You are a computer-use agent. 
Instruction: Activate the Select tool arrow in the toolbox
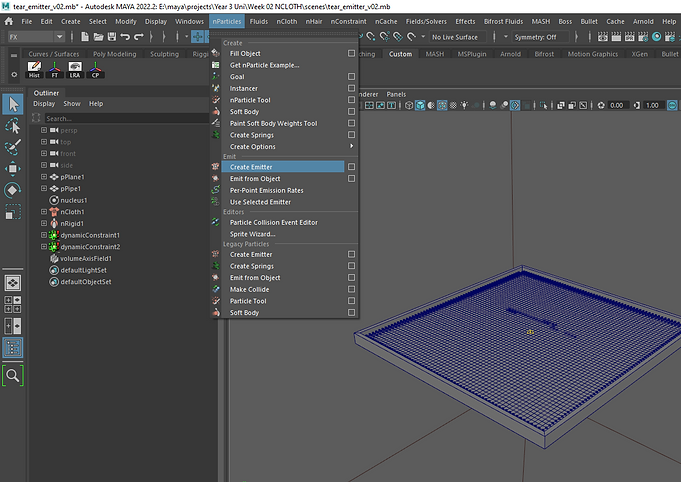point(13,105)
